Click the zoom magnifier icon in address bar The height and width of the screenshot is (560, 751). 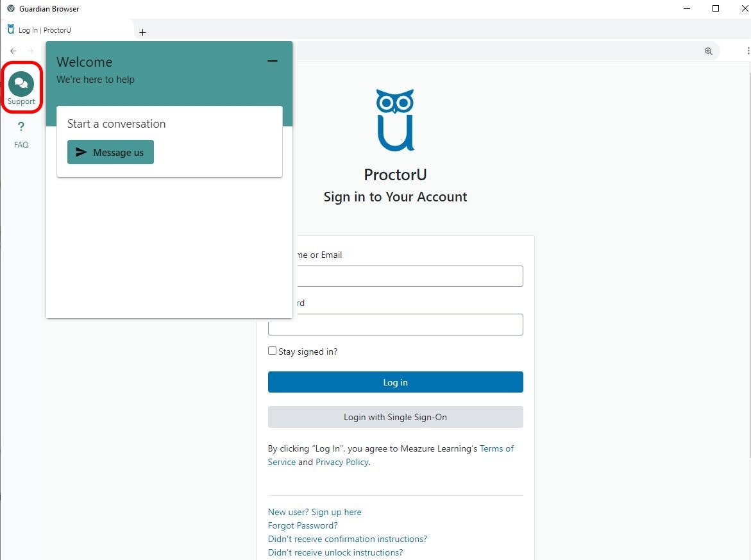(x=709, y=51)
